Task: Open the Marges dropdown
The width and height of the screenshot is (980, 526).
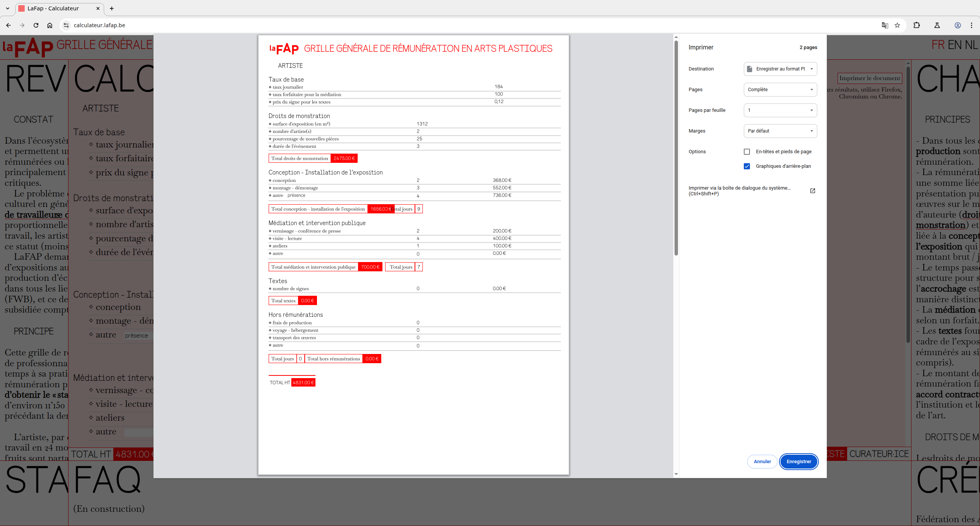Action: tap(780, 131)
